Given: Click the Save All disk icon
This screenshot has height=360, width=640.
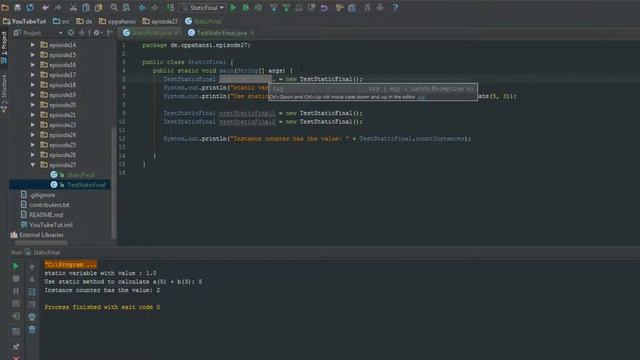Looking at the screenshot, I should tap(18, 7).
